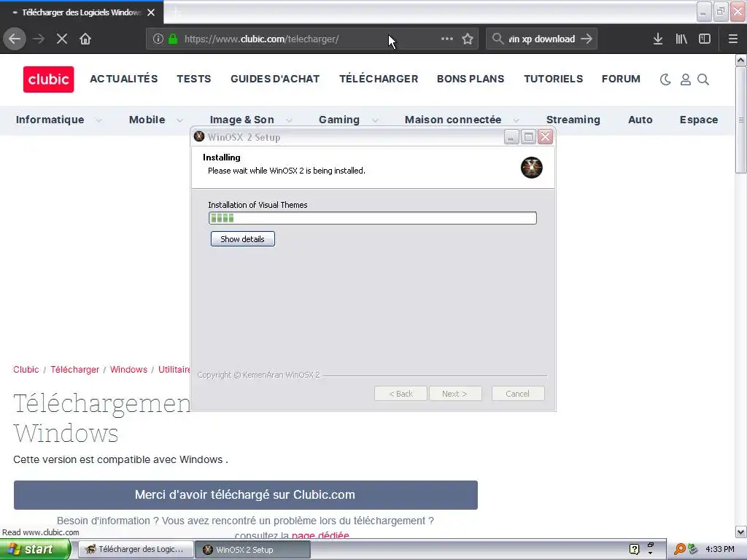Open the Windows start menu
Screen dimensions: 747x560
35,549
